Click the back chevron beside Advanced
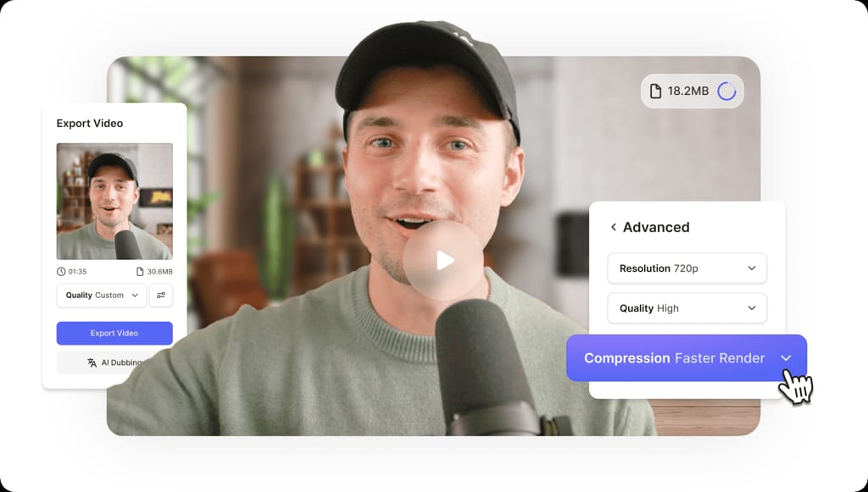The image size is (868, 492). click(x=613, y=227)
